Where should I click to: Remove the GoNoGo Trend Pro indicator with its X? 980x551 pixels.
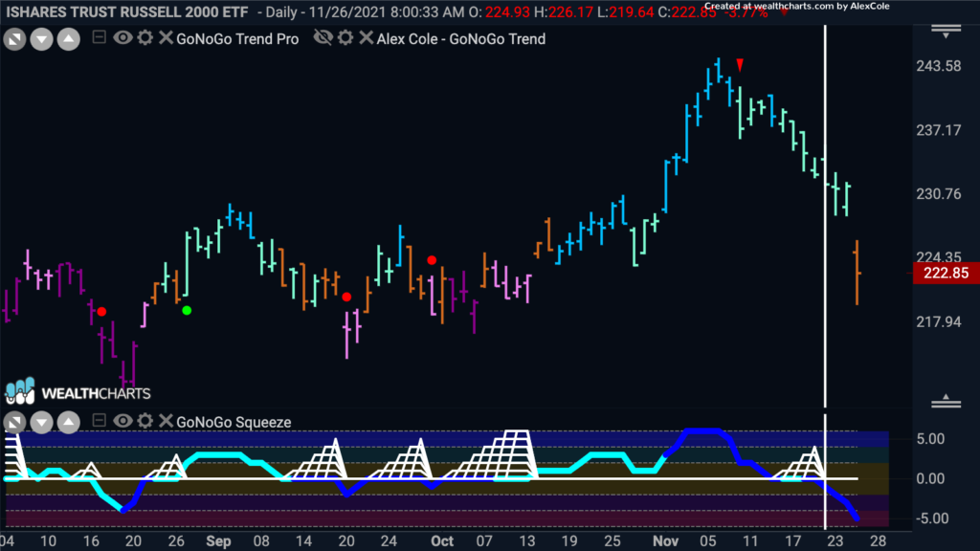click(166, 38)
